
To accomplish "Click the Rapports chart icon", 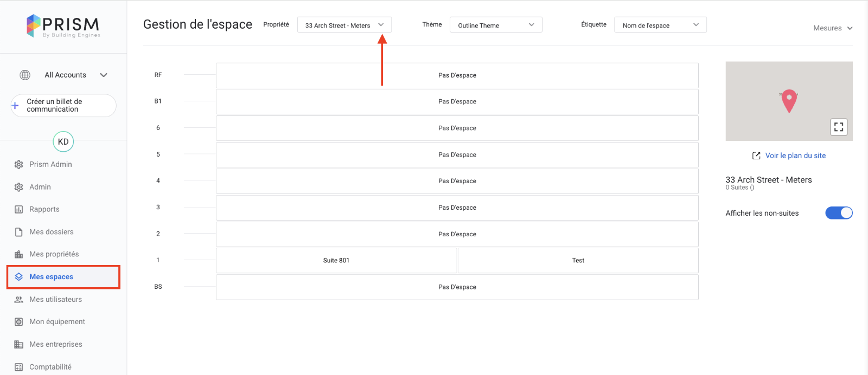I will click(x=19, y=210).
